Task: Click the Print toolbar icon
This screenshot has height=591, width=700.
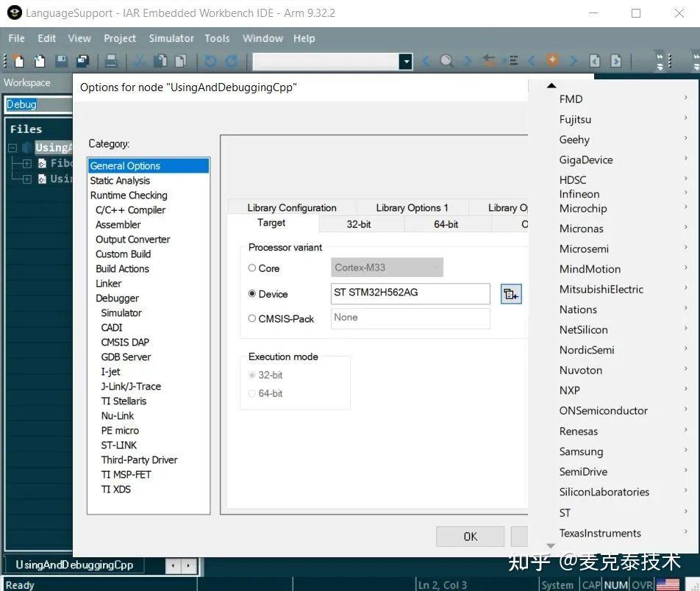Action: coord(111,61)
